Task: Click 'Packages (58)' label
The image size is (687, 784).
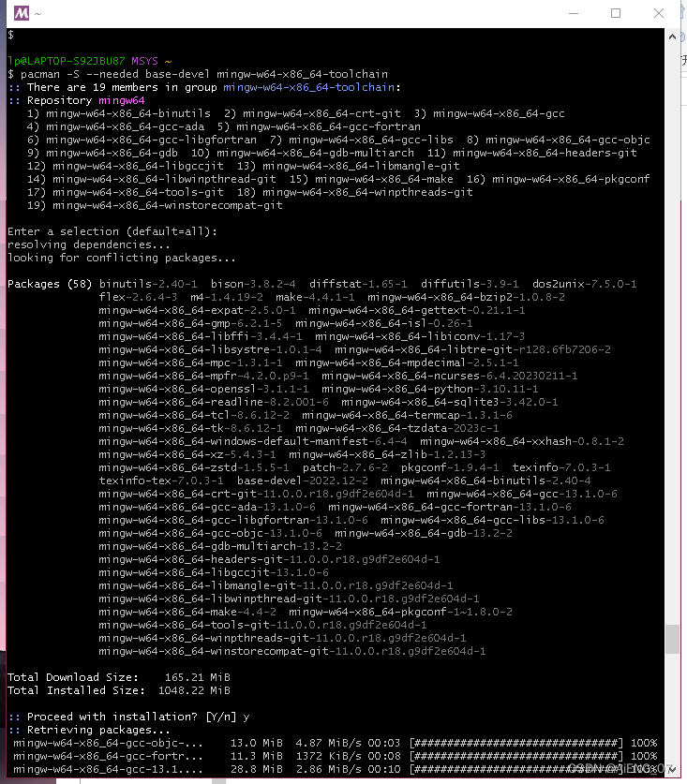Action: [50, 284]
